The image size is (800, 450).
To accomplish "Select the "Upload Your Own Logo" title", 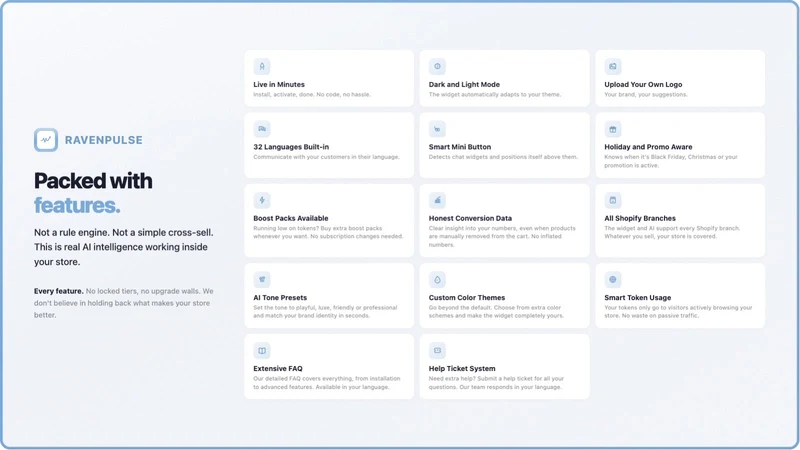I will click(643, 85).
